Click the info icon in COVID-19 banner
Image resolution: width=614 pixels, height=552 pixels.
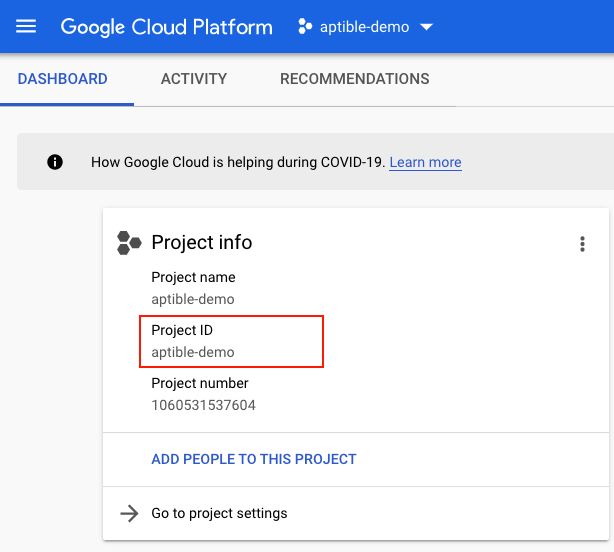click(55, 162)
